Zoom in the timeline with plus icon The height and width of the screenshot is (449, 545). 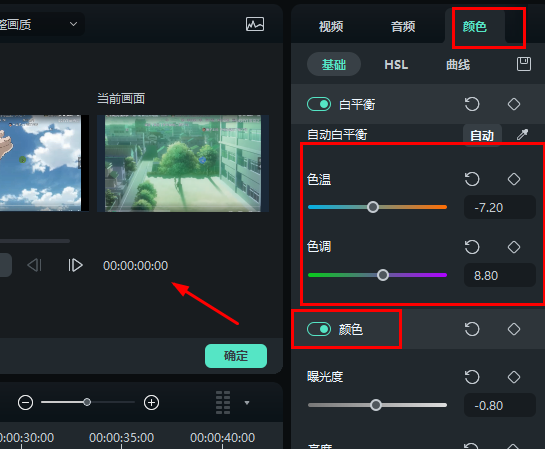tap(151, 403)
